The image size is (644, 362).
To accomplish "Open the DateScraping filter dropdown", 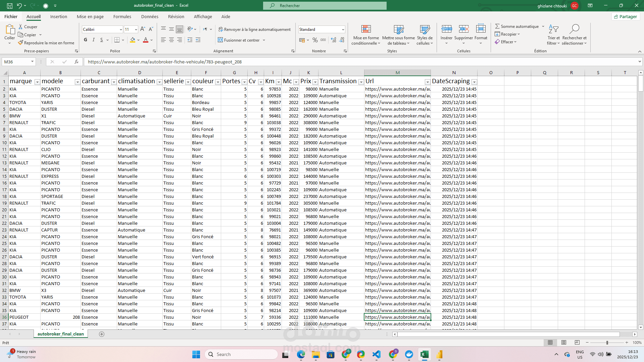I will pos(474,82).
